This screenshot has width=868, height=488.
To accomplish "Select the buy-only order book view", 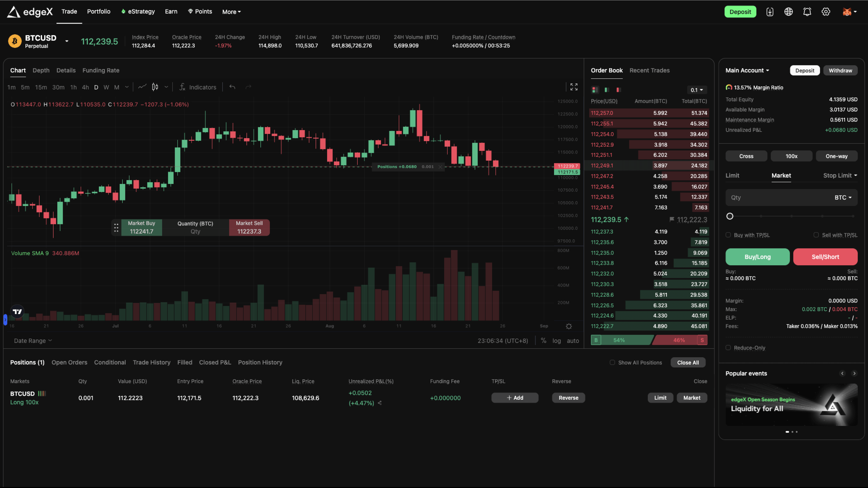I will (607, 90).
